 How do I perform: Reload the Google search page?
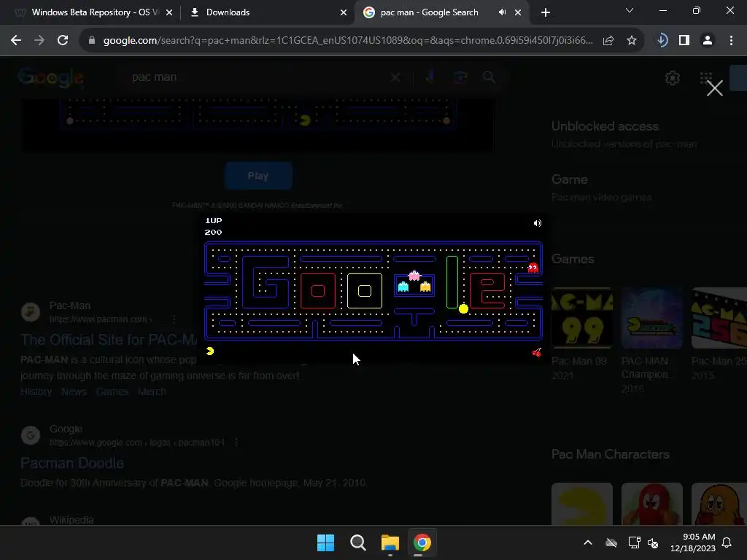(63, 41)
